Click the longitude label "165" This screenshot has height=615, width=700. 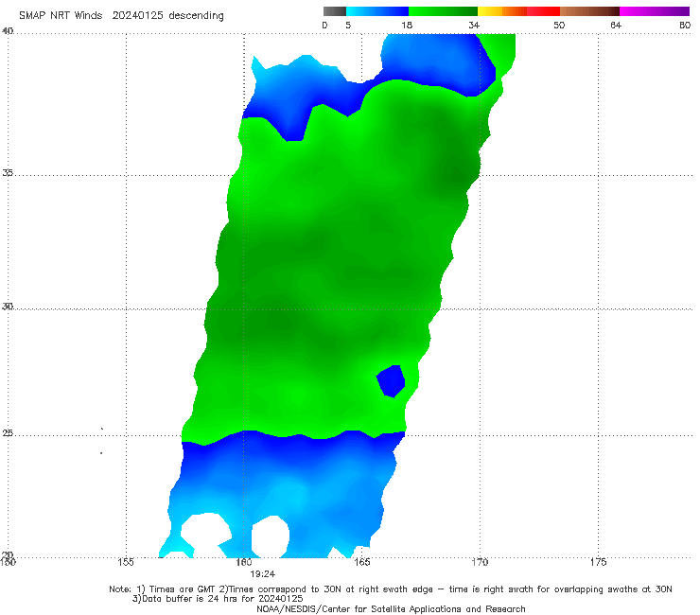(361, 562)
